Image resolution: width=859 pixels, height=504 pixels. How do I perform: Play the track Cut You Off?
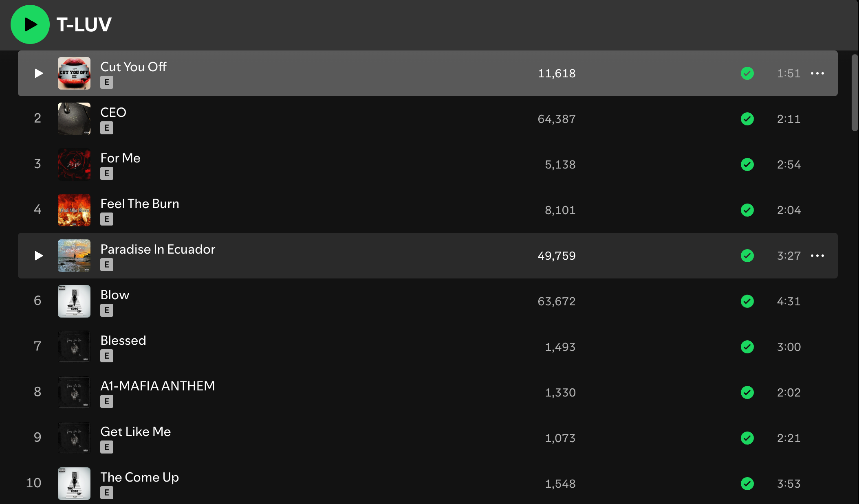(39, 73)
